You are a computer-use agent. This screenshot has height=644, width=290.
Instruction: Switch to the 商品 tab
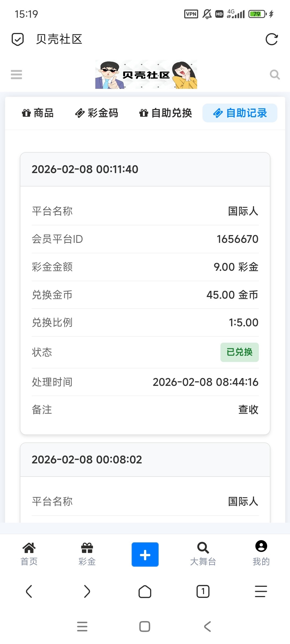tap(38, 113)
